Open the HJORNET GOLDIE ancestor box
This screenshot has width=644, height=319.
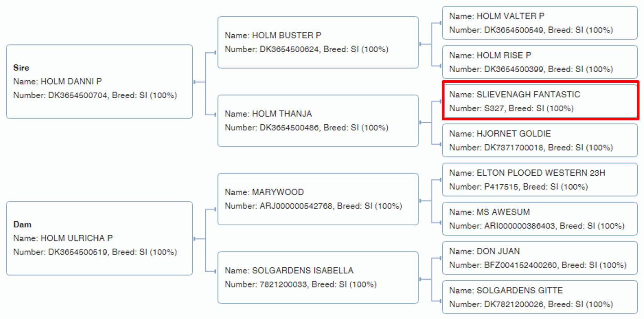click(x=540, y=141)
